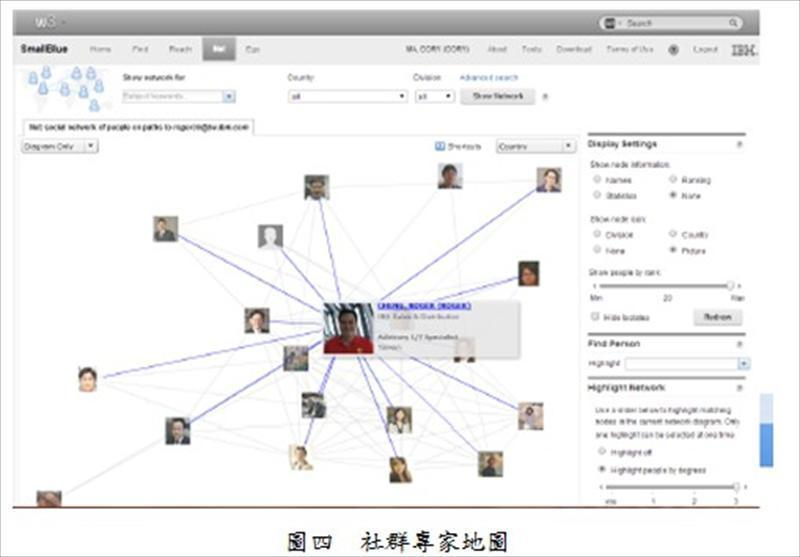
Task: Click the IBM logo in header
Action: pos(742,49)
